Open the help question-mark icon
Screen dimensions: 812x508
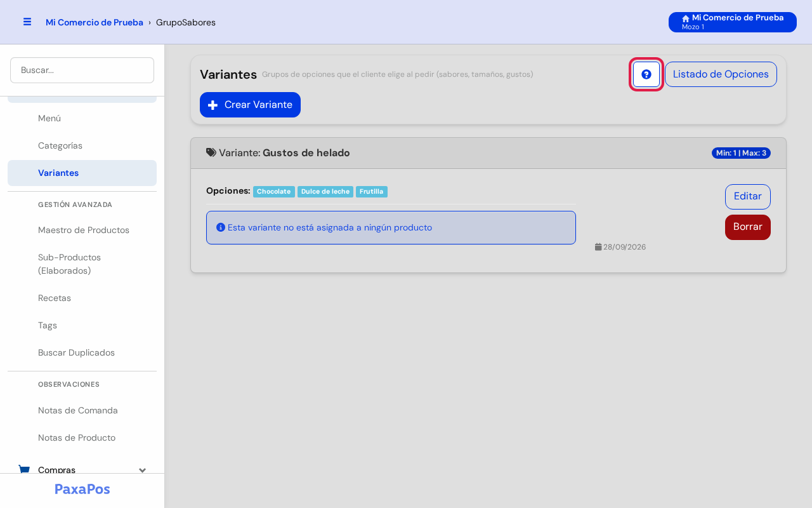[646, 74]
